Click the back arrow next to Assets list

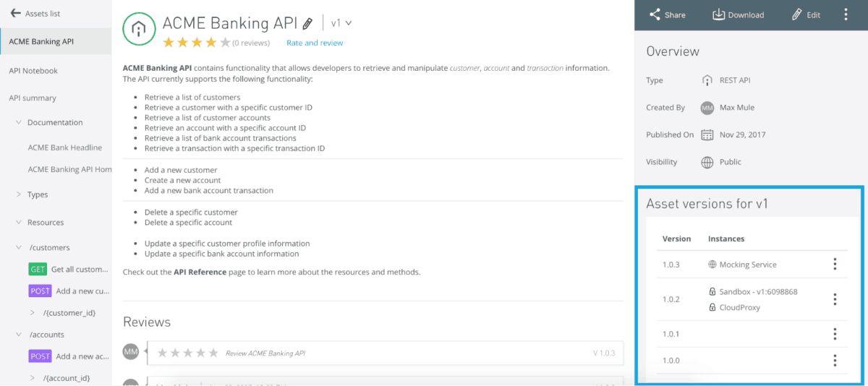point(15,13)
